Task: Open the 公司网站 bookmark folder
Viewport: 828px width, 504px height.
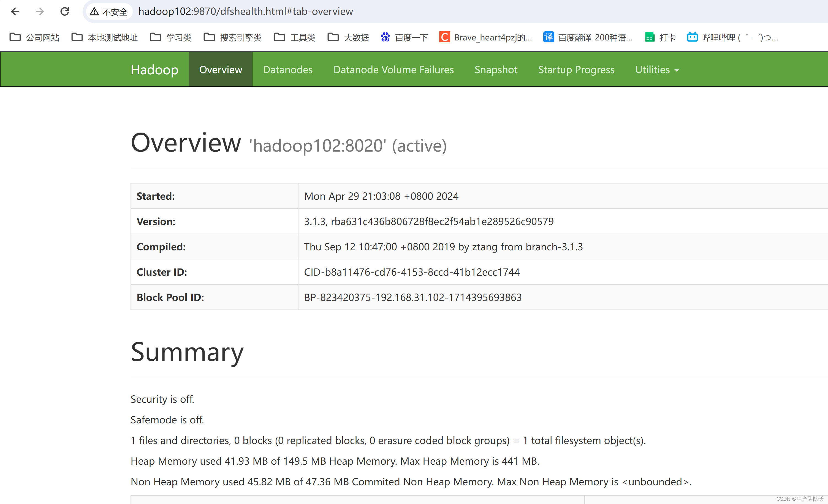Action: [x=35, y=37]
